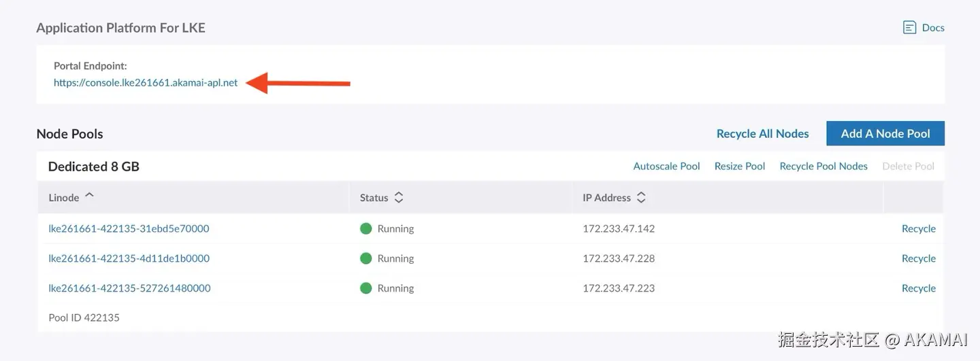Screen dimensions: 980x361
Task: Open node lke261661-422135-527261480000
Action: pos(129,288)
